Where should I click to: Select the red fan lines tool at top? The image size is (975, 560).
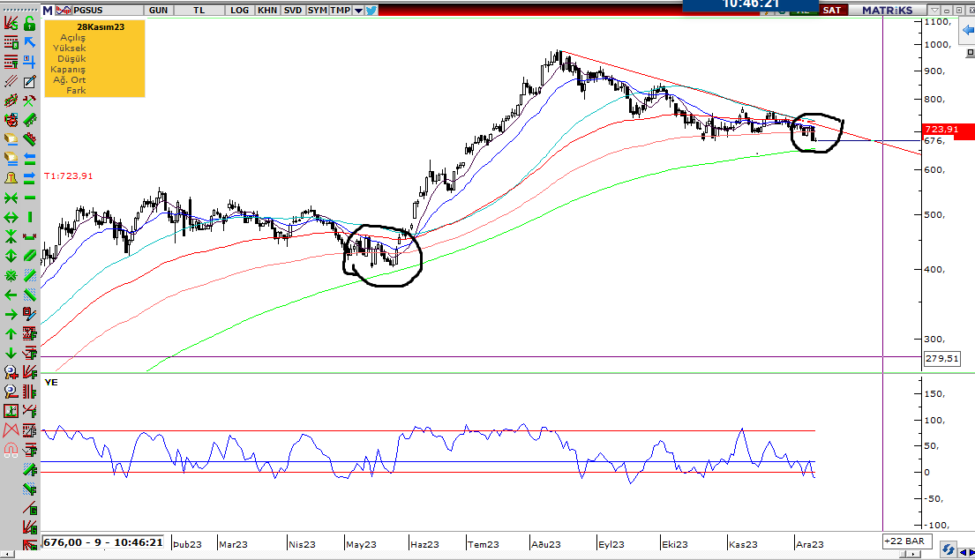(11, 24)
